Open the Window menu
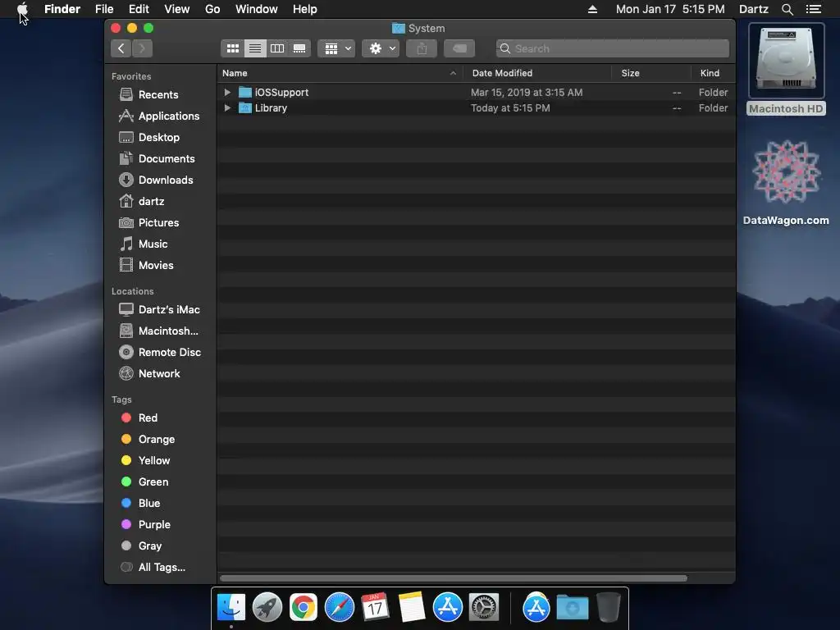840x630 pixels. click(x=257, y=9)
